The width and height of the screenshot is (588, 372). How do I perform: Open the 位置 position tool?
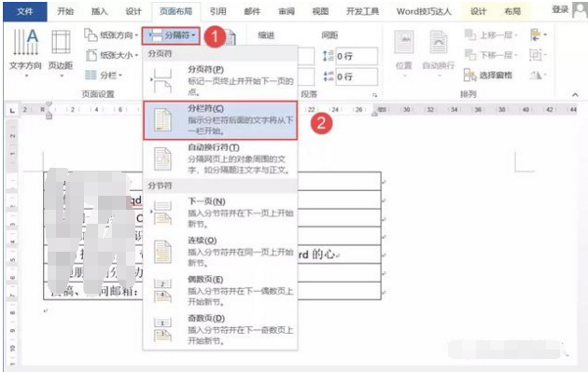403,52
